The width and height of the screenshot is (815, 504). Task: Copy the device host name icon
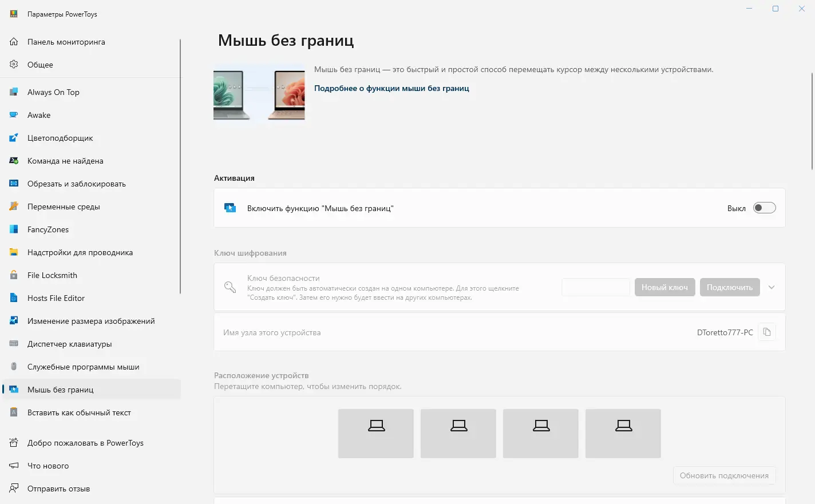[767, 332]
